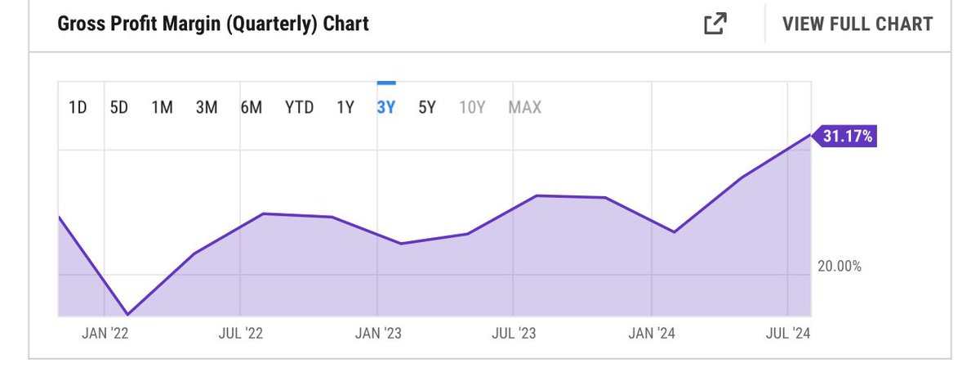Click the lowest point on the chart line
Screen dimensions: 980x368
[128, 314]
